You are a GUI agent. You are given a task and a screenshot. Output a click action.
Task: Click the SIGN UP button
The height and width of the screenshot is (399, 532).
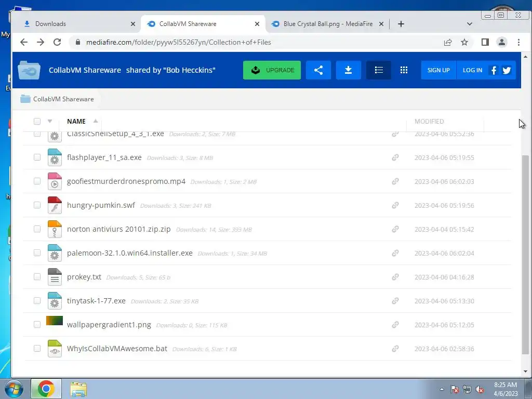click(438, 70)
